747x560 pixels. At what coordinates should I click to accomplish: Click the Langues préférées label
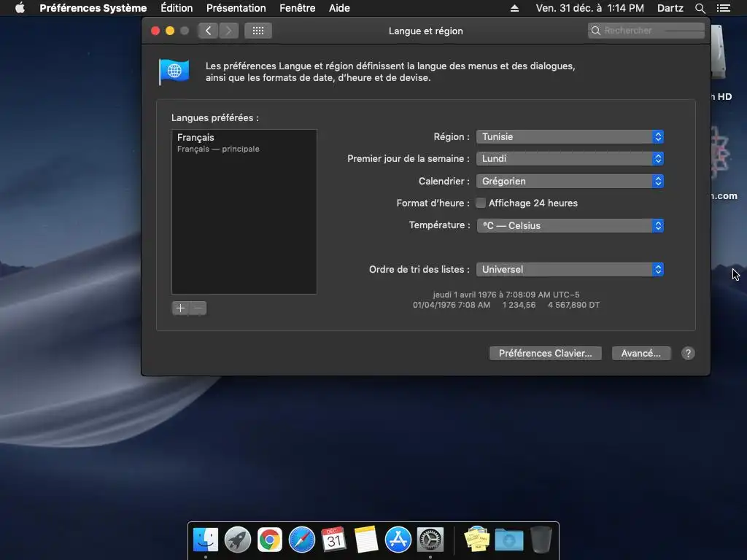pyautogui.click(x=215, y=117)
